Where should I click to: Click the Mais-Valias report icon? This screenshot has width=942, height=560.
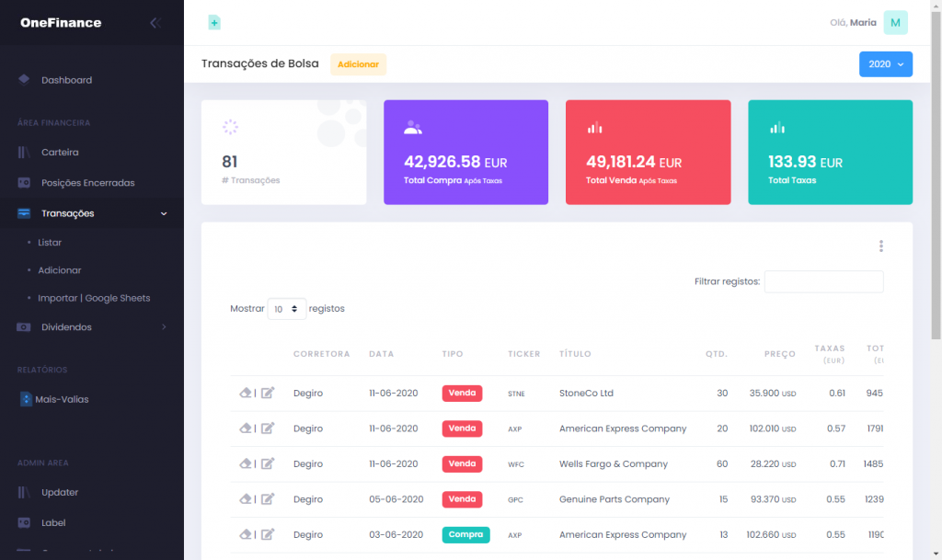click(25, 399)
